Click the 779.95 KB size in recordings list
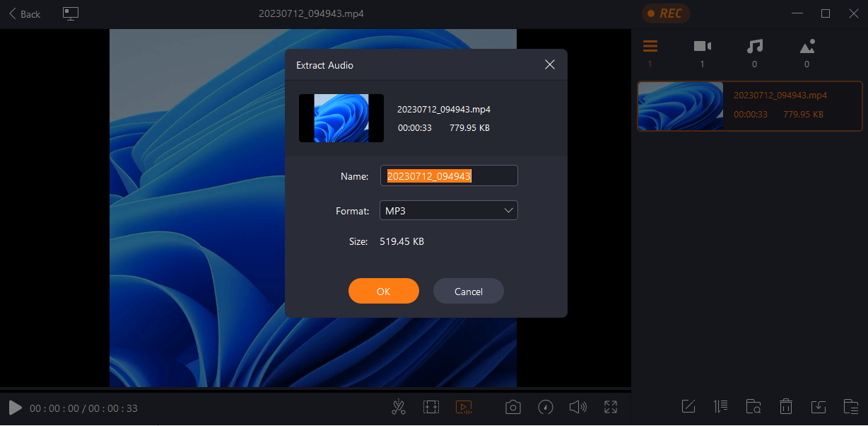The height and width of the screenshot is (426, 868). click(x=803, y=114)
